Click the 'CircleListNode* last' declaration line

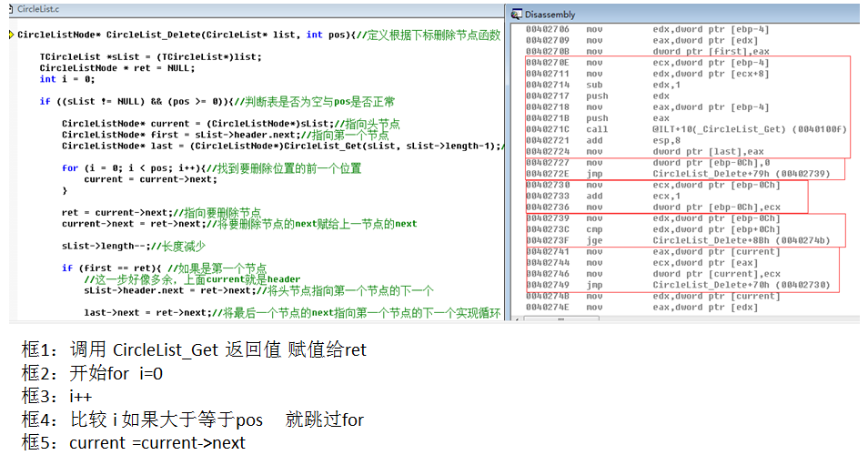pyautogui.click(x=283, y=147)
